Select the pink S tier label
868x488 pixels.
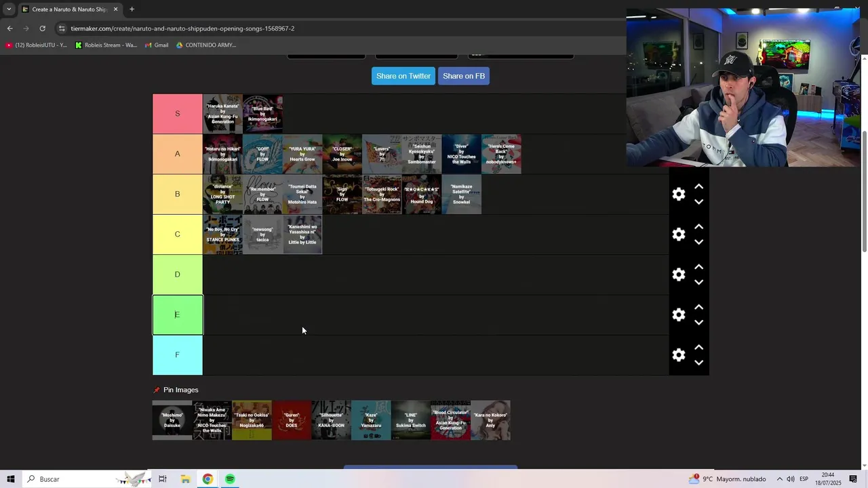pos(178,114)
